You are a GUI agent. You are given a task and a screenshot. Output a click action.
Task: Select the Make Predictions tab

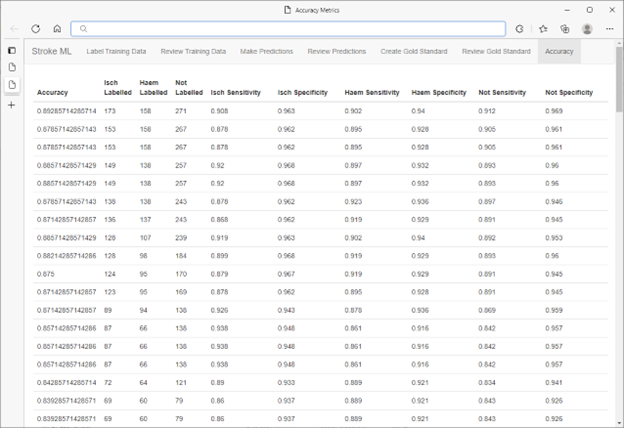point(267,51)
